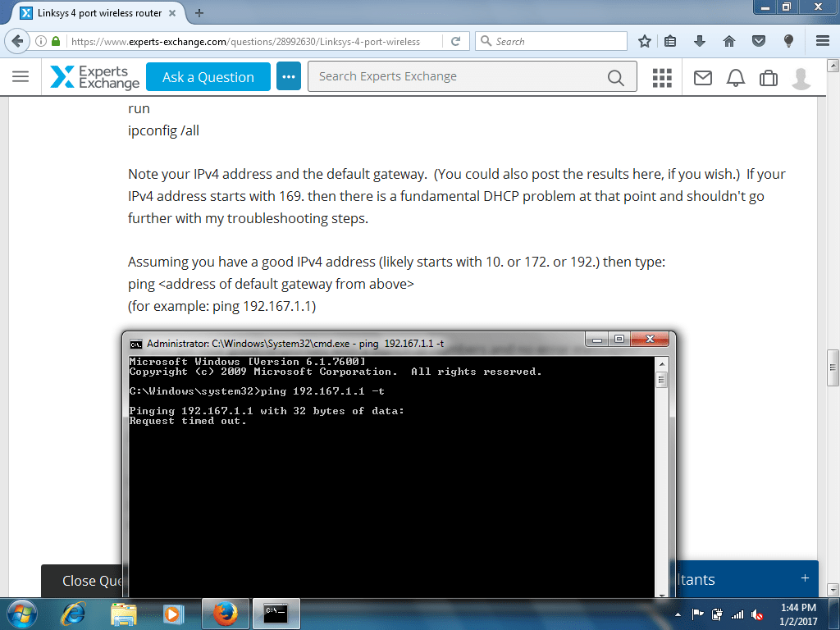Open a new tab with plus button

coord(199,13)
